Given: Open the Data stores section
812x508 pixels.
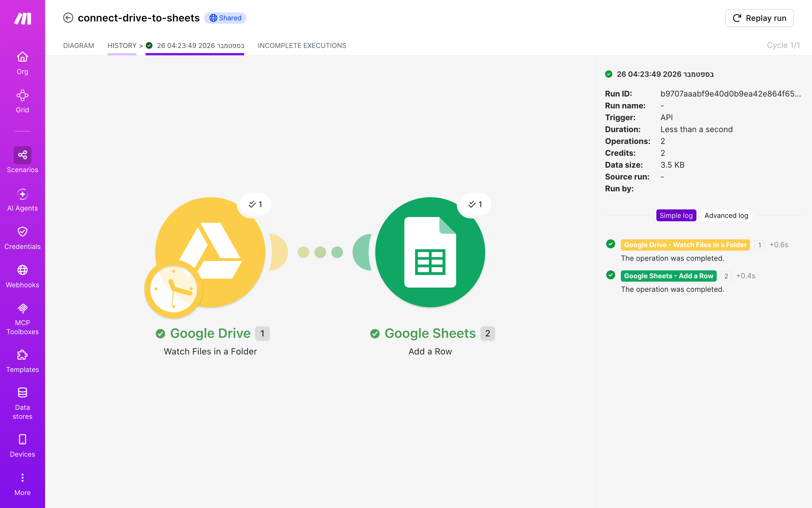Looking at the screenshot, I should tap(23, 404).
